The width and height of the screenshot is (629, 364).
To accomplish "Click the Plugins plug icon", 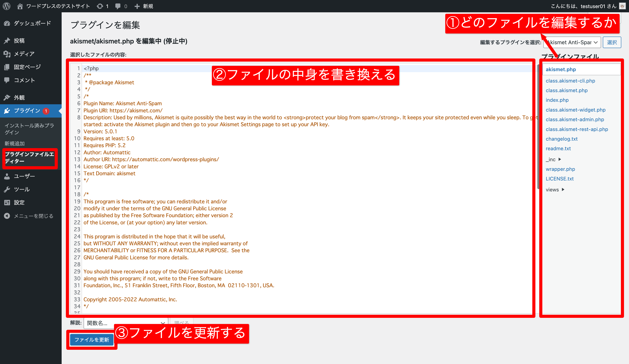I will (x=7, y=111).
